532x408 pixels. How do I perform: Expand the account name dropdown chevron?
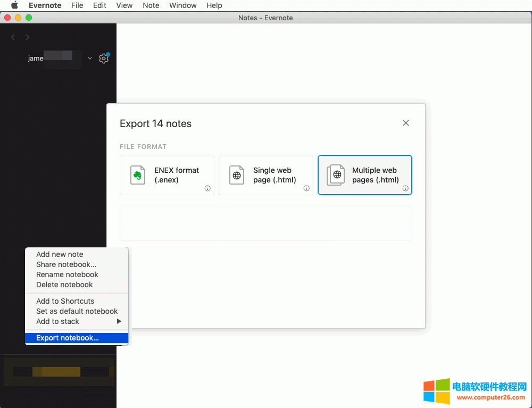90,59
